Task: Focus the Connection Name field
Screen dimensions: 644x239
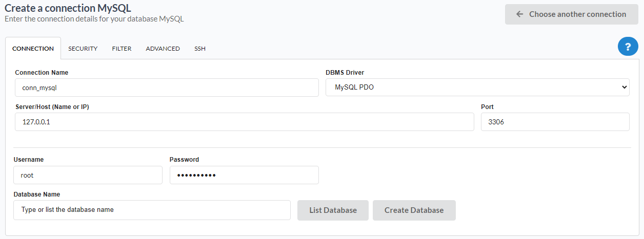Action: coord(167,88)
